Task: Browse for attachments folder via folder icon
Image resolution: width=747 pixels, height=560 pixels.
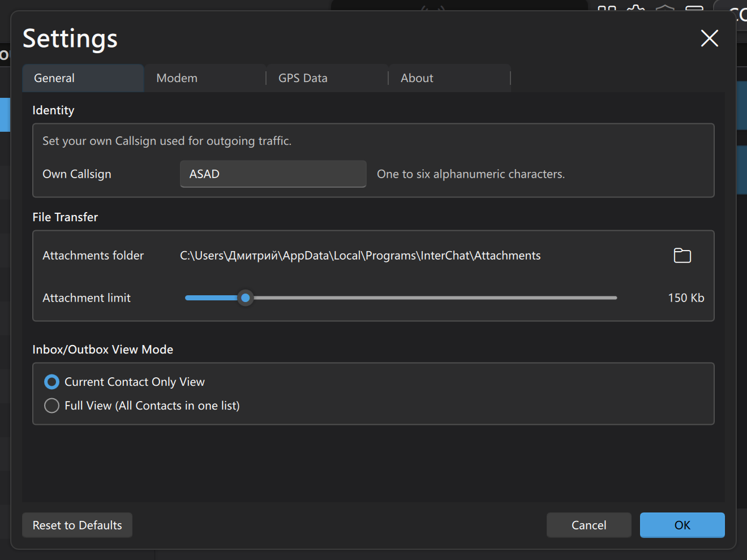Action: pyautogui.click(x=682, y=256)
